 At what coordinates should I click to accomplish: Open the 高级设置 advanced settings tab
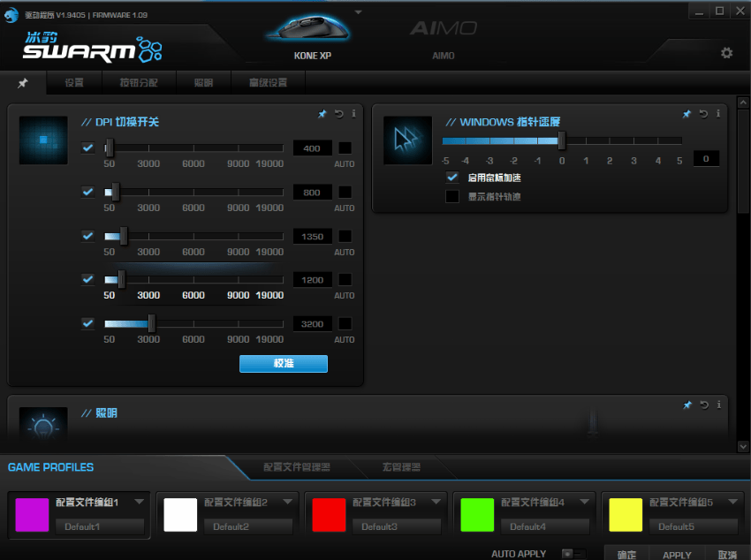[269, 82]
